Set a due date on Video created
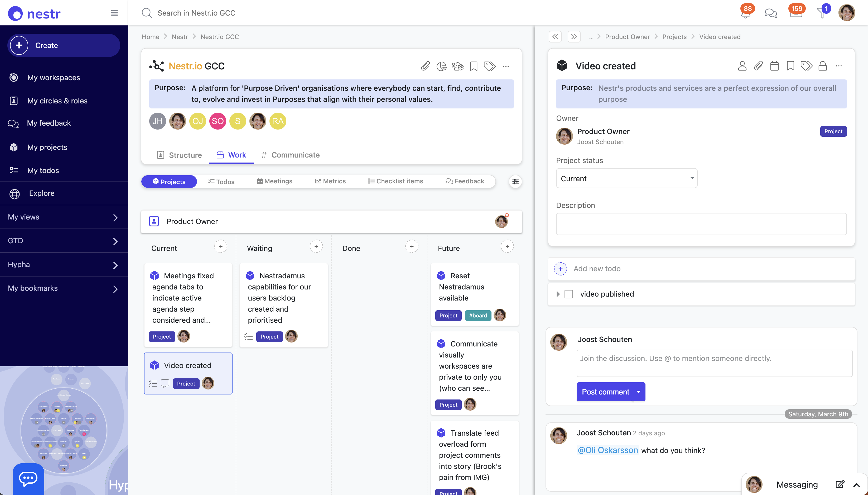Screen dimensions: 868x495 pyautogui.click(x=774, y=66)
